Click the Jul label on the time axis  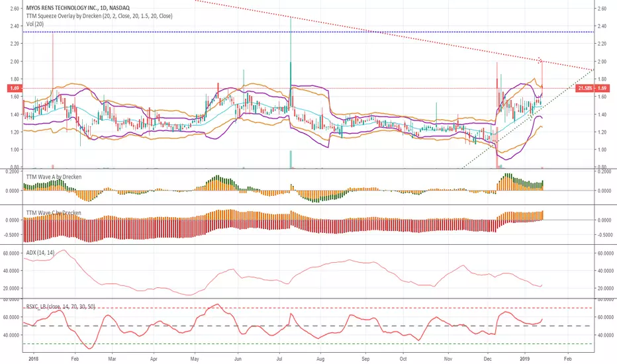click(279, 359)
